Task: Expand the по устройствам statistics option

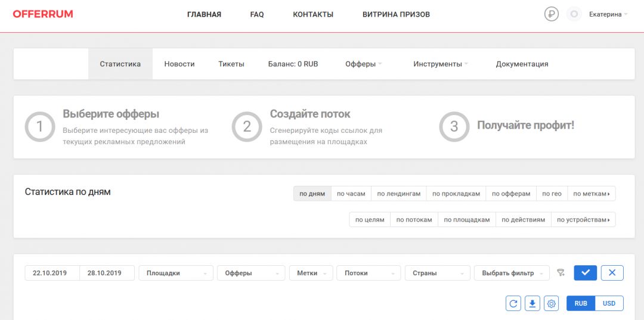Action: [583, 219]
